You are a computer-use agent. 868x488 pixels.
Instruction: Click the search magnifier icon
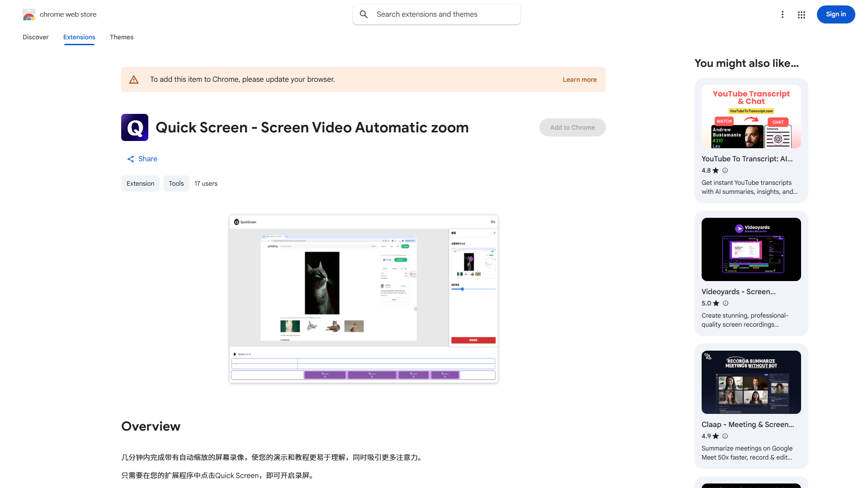(364, 14)
